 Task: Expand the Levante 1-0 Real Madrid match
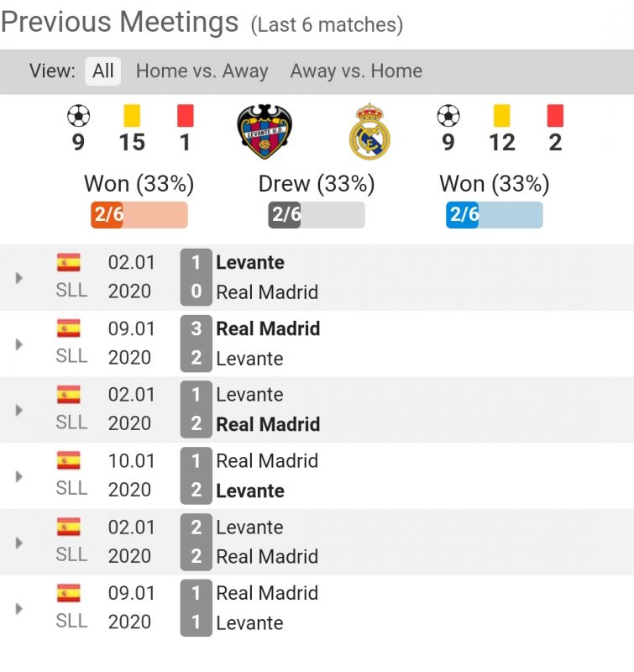click(x=19, y=277)
